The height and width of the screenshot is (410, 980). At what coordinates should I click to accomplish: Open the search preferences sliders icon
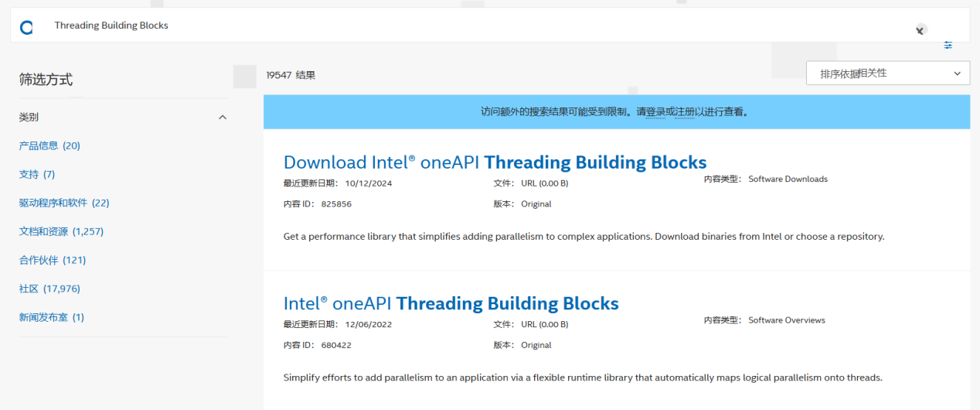[x=948, y=45]
